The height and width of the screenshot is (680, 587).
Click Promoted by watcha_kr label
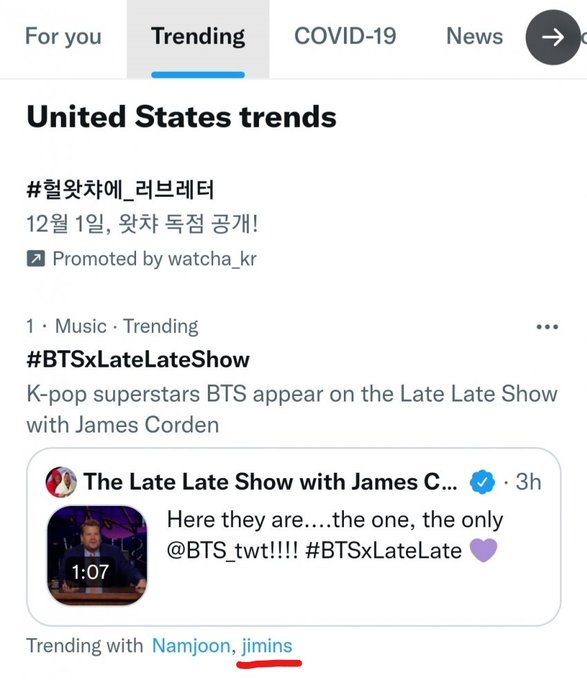click(154, 259)
